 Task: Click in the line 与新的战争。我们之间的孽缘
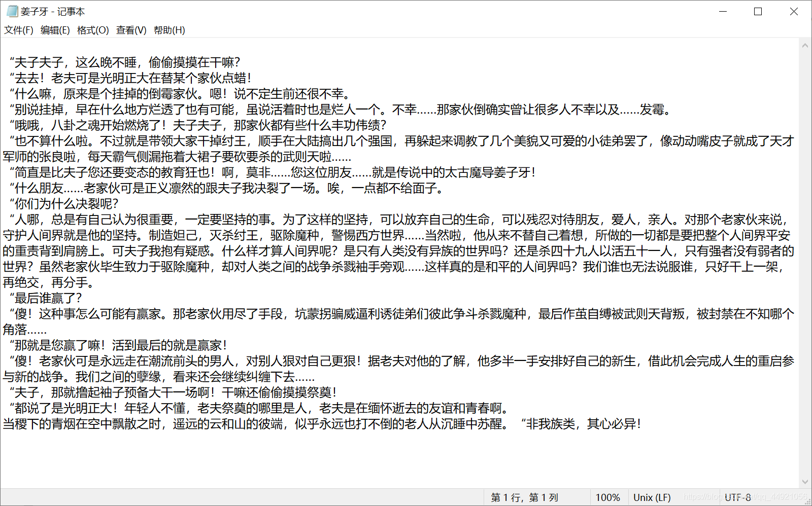158,377
